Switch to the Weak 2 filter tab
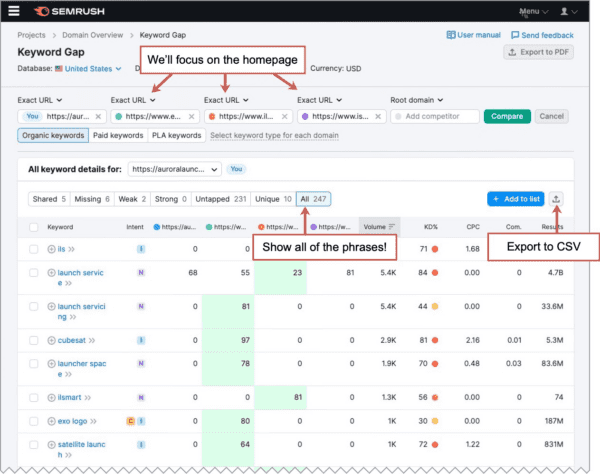Image resolution: width=600 pixels, height=474 pixels. click(x=132, y=199)
